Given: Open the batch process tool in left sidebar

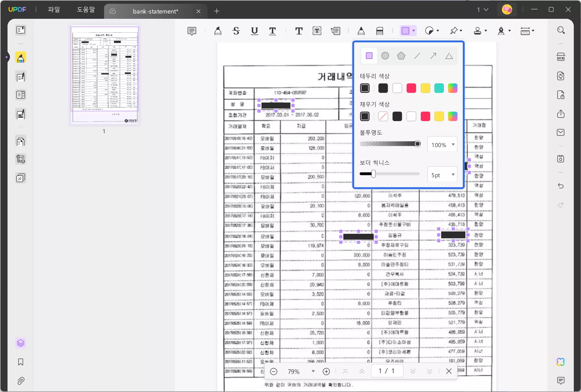Looking at the screenshot, I should pyautogui.click(x=21, y=178).
